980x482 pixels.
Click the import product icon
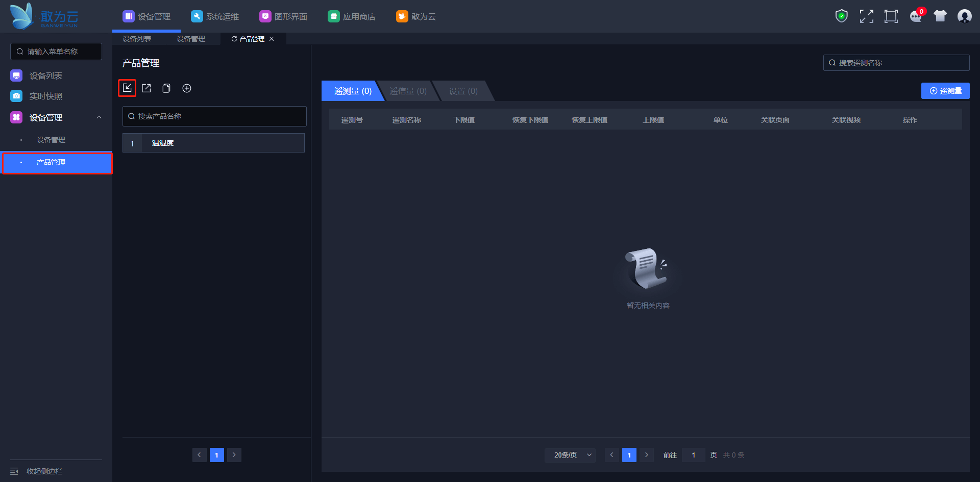[127, 88]
